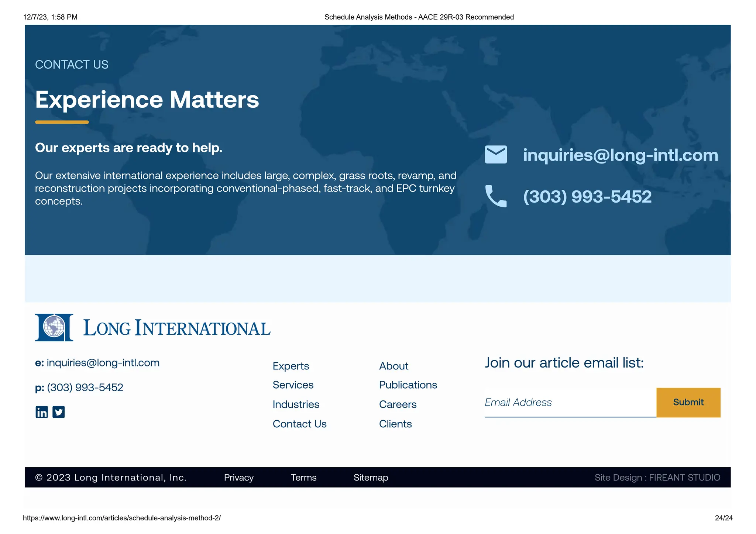Open the Industries footer link
The width and height of the screenshot is (756, 534).
click(296, 404)
